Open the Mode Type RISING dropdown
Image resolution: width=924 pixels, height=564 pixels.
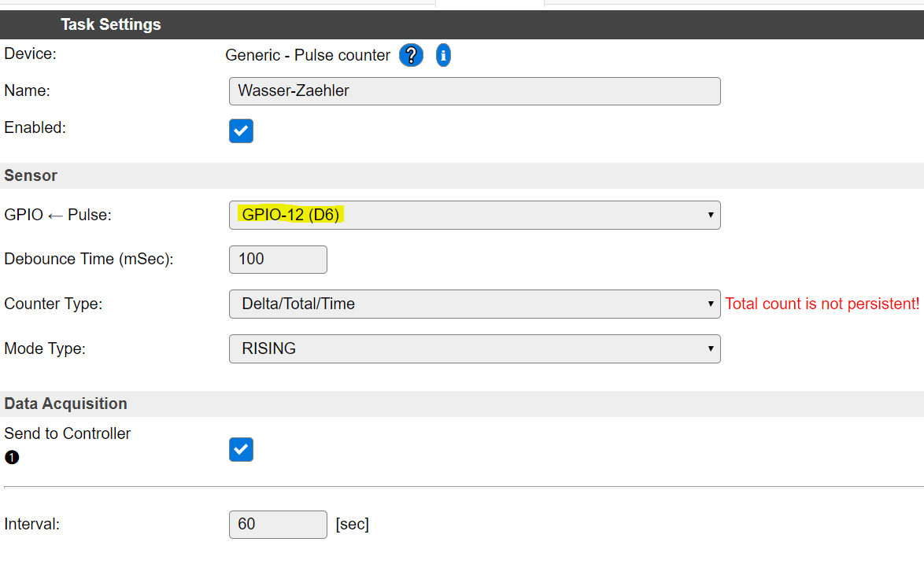point(475,348)
